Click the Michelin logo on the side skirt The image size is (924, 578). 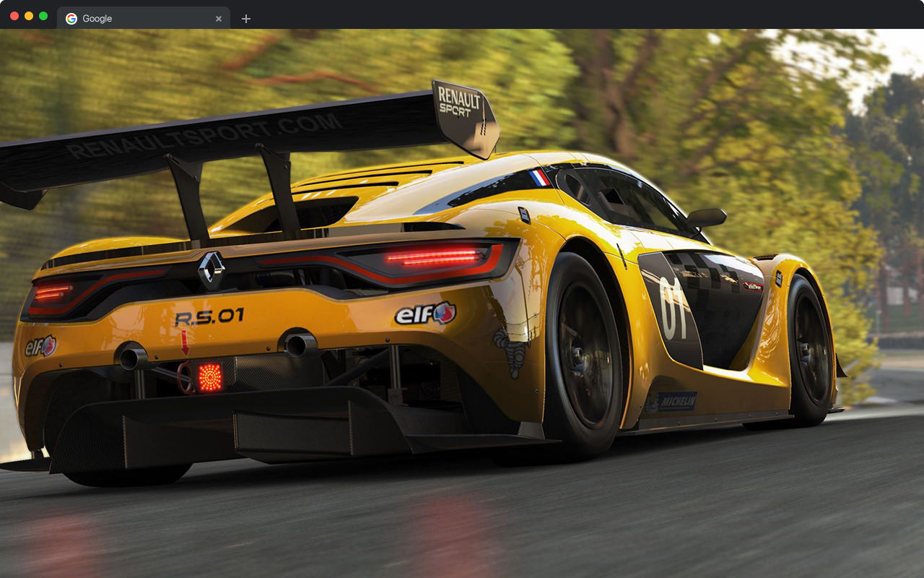point(672,402)
